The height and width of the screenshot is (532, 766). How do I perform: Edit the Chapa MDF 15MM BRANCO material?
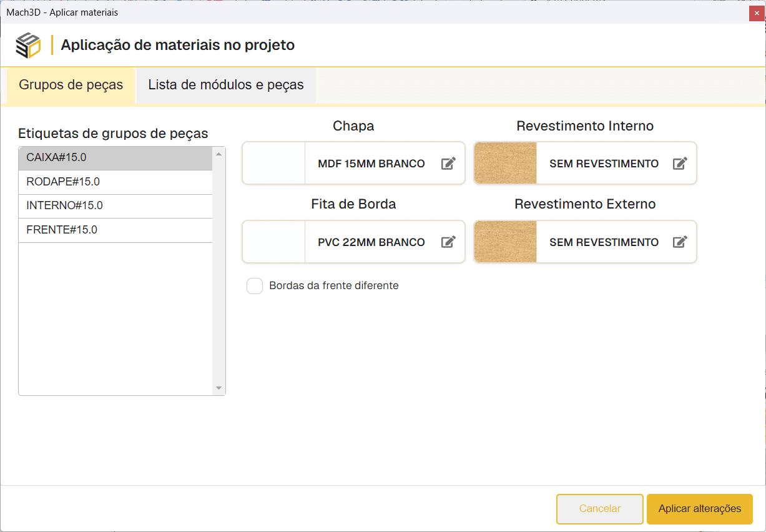[x=448, y=164]
